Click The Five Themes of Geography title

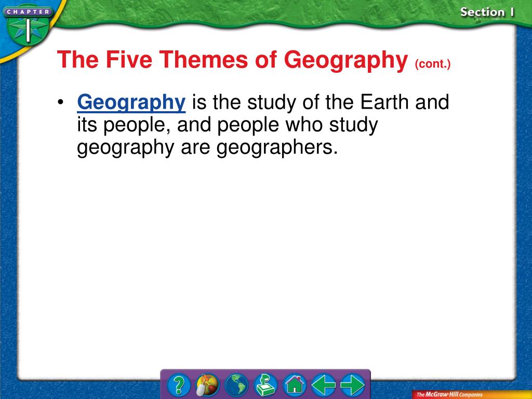(x=232, y=60)
